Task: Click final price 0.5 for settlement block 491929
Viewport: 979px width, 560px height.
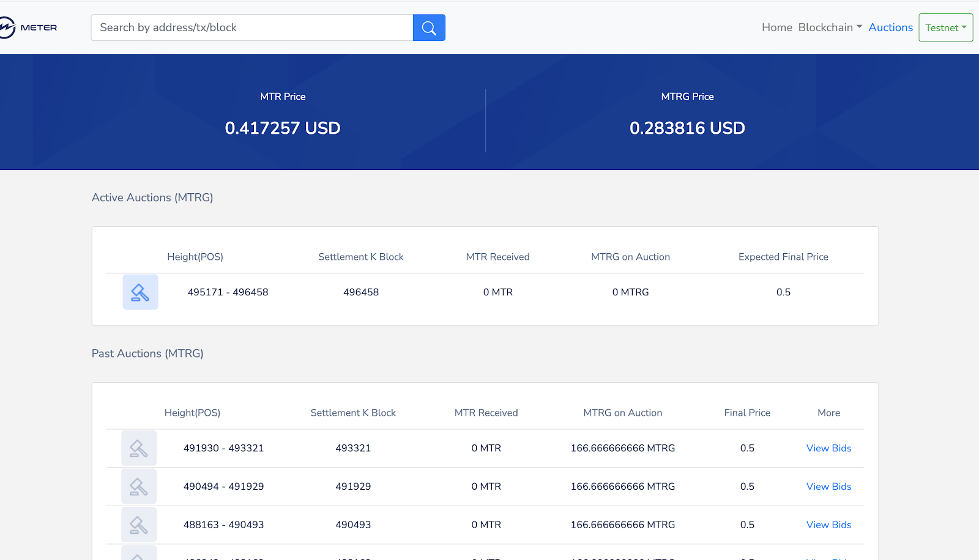Action: 747,487
